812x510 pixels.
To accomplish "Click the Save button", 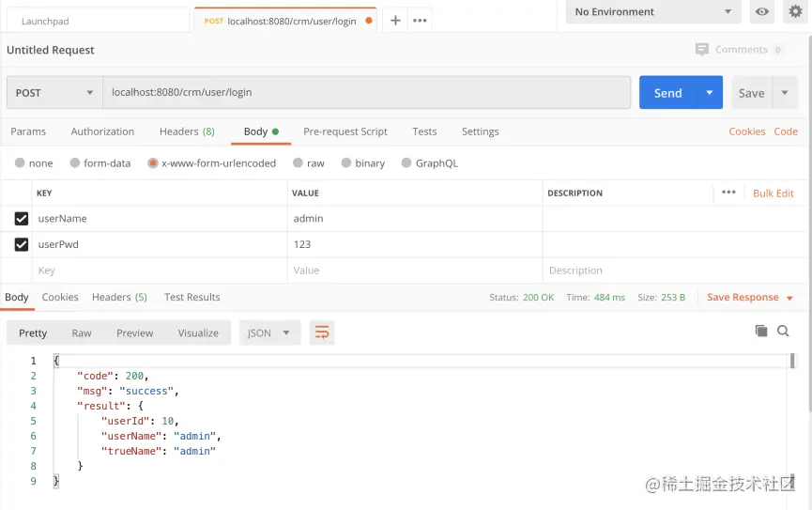I will pyautogui.click(x=751, y=93).
